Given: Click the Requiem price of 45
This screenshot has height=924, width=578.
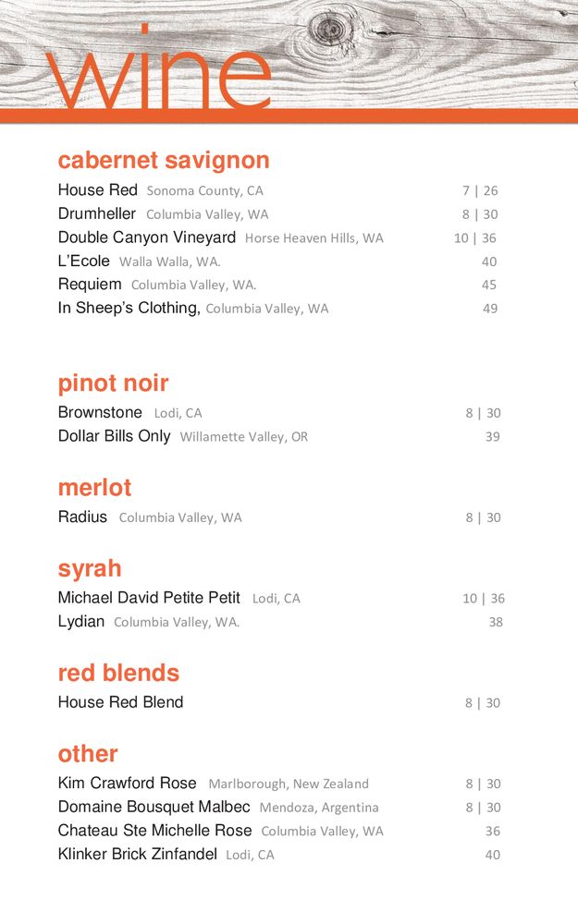Looking at the screenshot, I should [489, 285].
